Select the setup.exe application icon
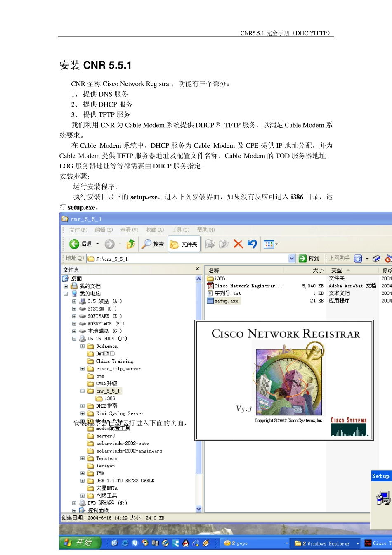The height and width of the screenshot is (555, 392). pos(210,301)
